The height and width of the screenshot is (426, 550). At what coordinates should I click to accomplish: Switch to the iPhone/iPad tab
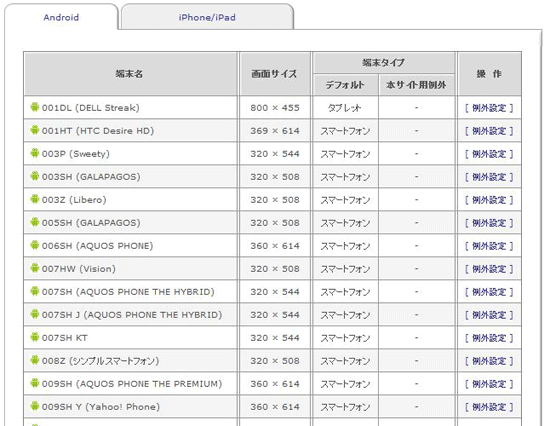pos(207,17)
